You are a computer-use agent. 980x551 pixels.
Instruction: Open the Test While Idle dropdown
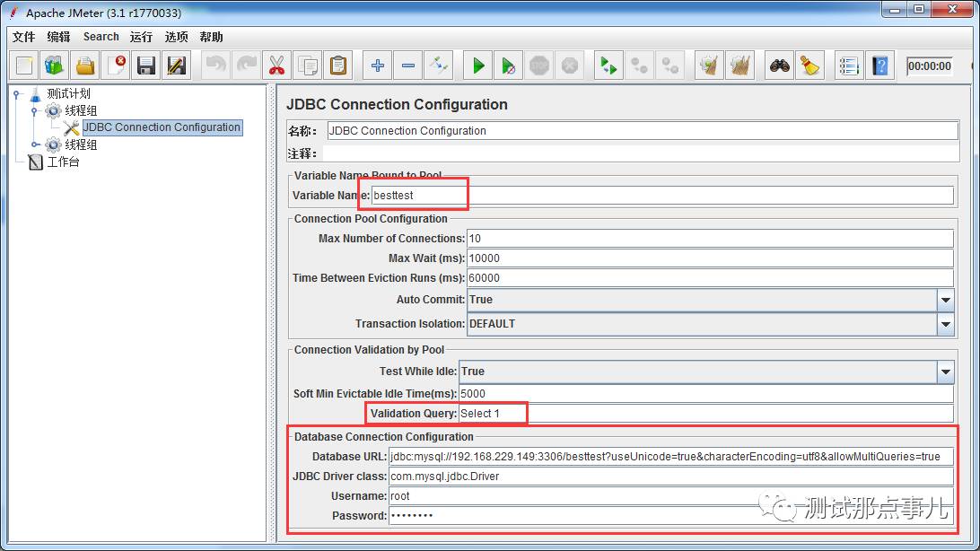pos(946,372)
